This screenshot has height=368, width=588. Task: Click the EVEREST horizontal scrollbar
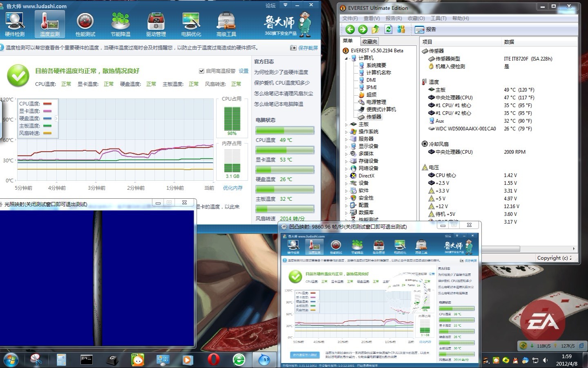(x=501, y=249)
